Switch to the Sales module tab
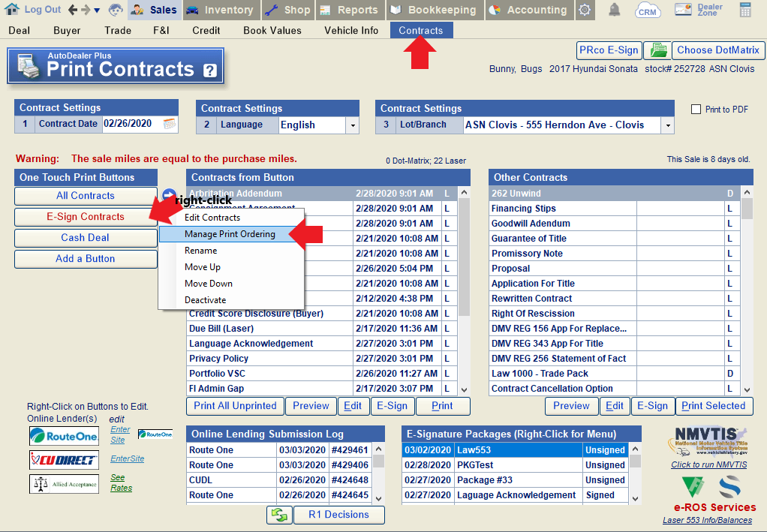The image size is (767, 532). coord(155,10)
